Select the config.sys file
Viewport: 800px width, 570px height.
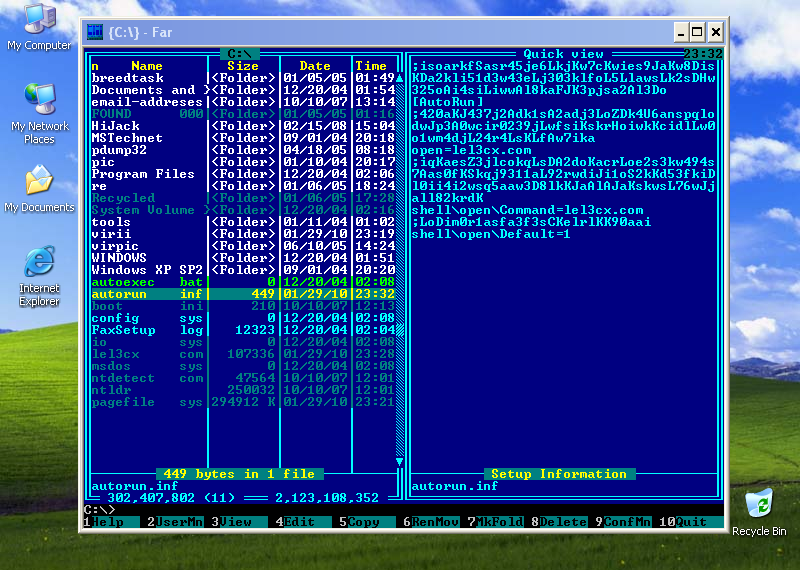(243, 318)
